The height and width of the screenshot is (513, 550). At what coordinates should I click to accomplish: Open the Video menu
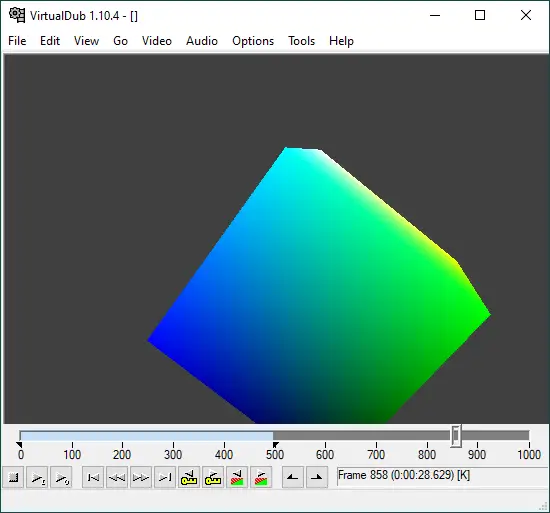click(157, 41)
